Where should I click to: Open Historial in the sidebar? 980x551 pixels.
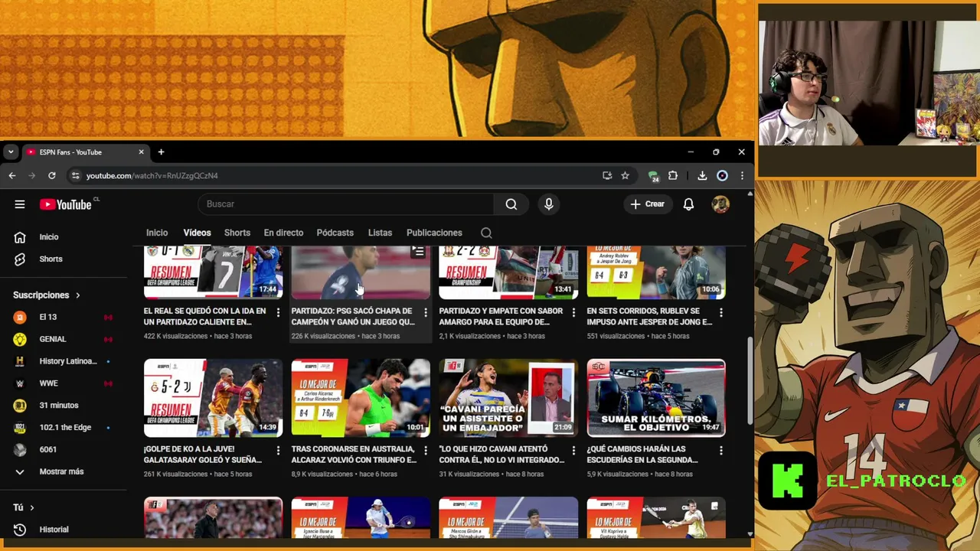click(x=64, y=530)
